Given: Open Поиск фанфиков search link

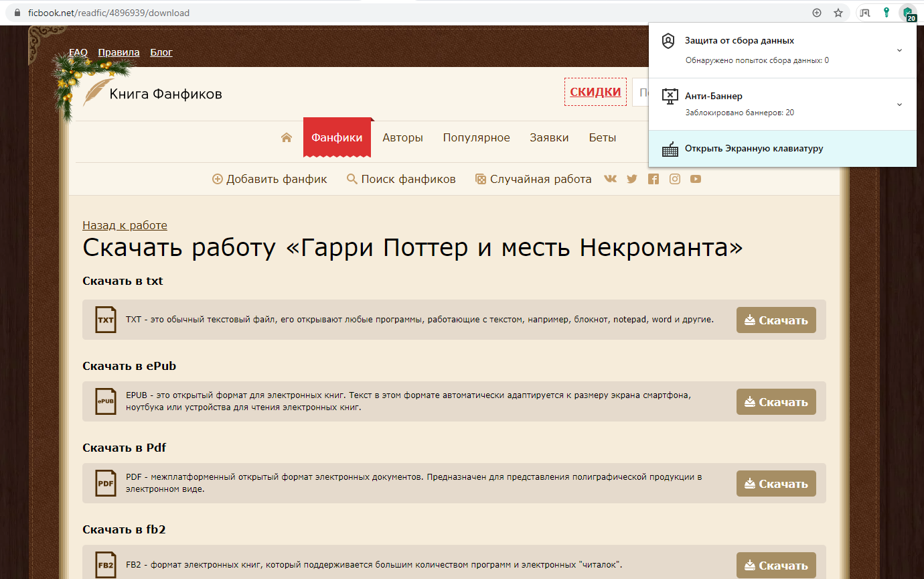Looking at the screenshot, I should pyautogui.click(x=401, y=179).
